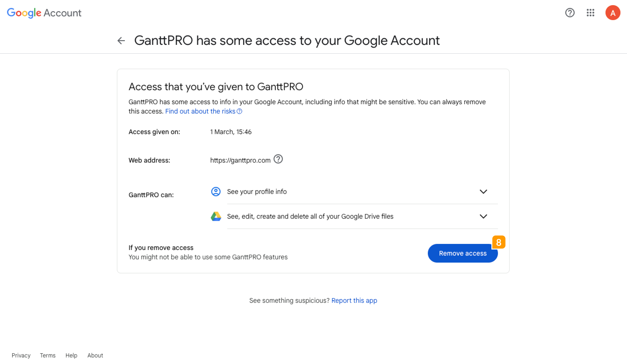
Task: Click the About footer item
Action: click(95, 355)
